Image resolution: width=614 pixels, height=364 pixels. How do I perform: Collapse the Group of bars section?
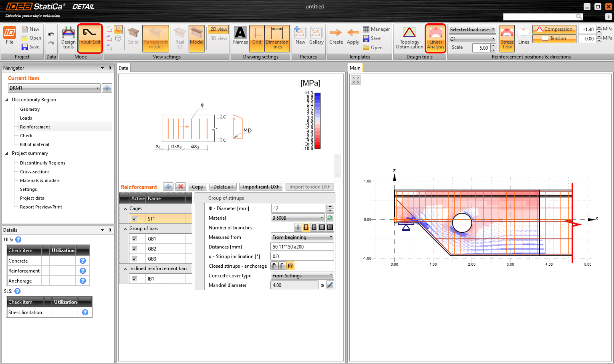(125, 228)
